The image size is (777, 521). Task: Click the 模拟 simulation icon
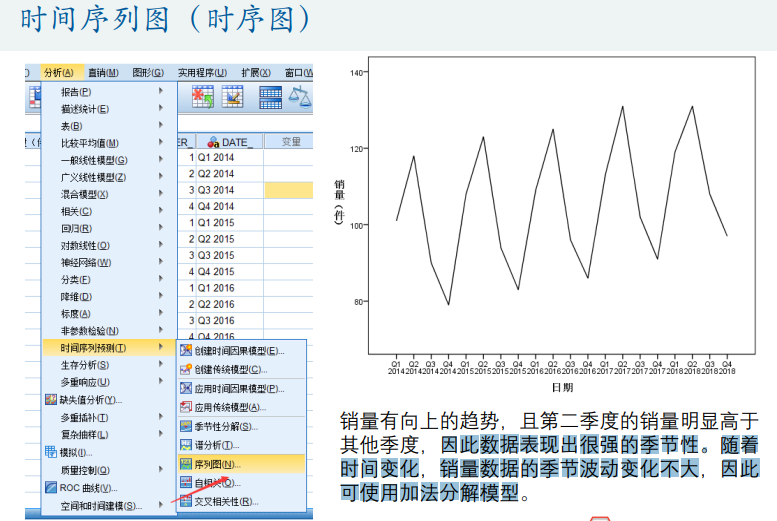[x=51, y=453]
